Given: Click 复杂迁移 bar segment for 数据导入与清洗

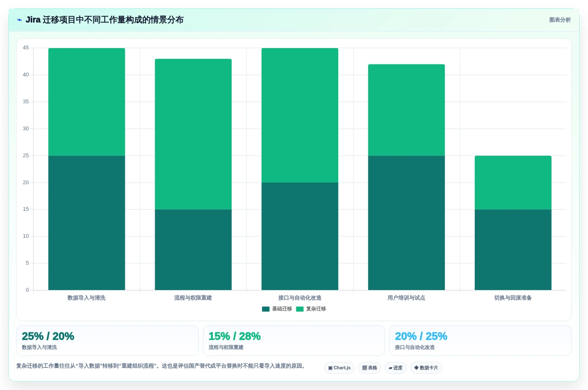Looking at the screenshot, I should 87,102.
